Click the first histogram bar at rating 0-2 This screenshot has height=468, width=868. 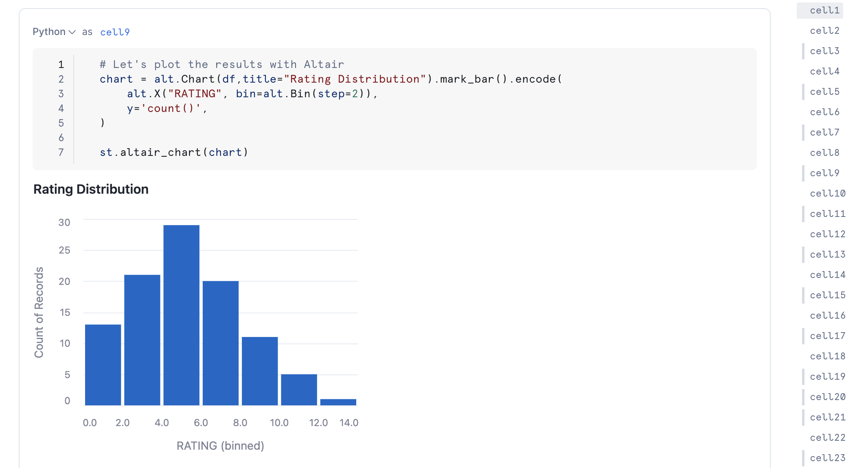103,364
